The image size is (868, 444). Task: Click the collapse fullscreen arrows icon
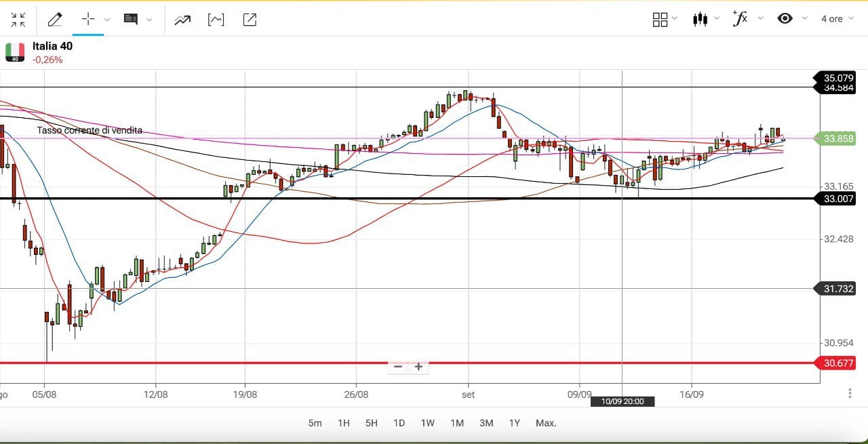coord(18,19)
